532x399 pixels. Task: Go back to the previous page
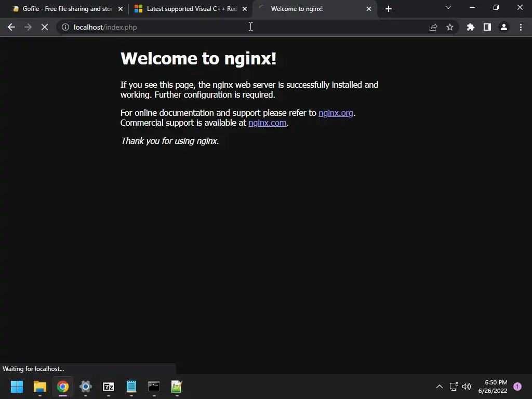[x=11, y=27]
